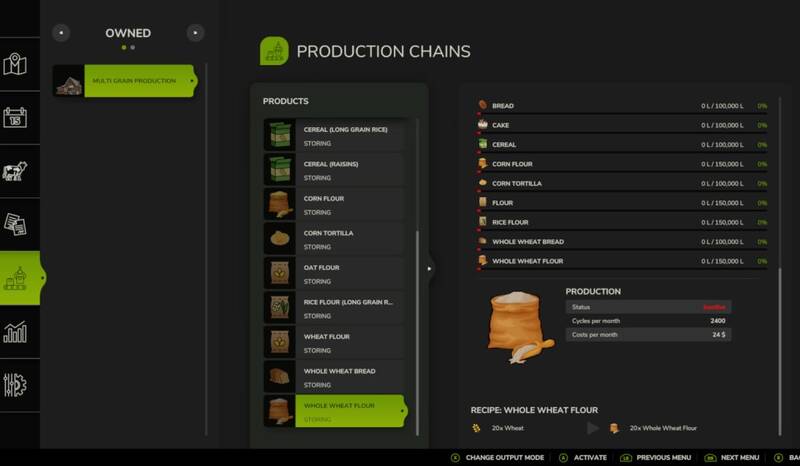Select Multi Grain Production facility
Screen dimensions: 800x466
pyautogui.click(x=125, y=81)
